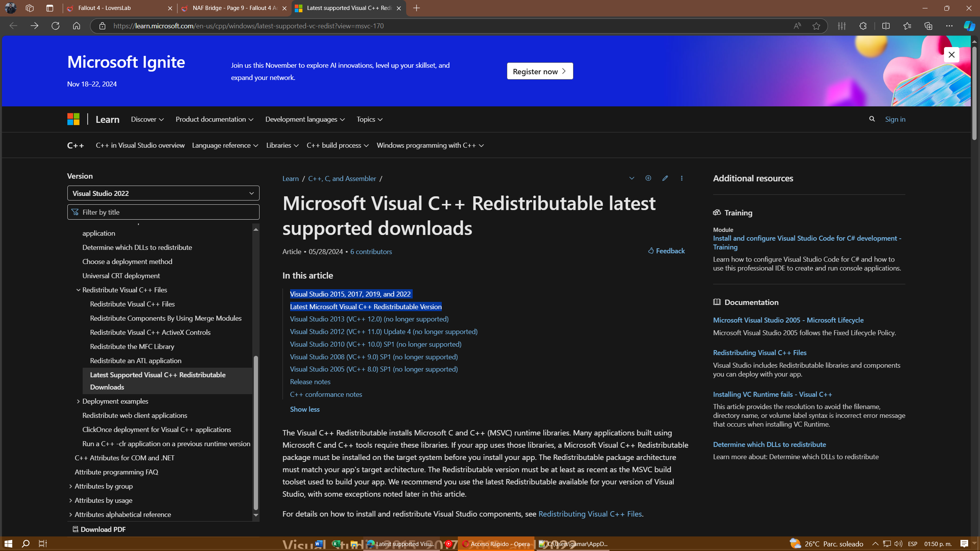Expand the Deployment examples tree node
Viewport: 980px width, 551px height.
point(78,401)
